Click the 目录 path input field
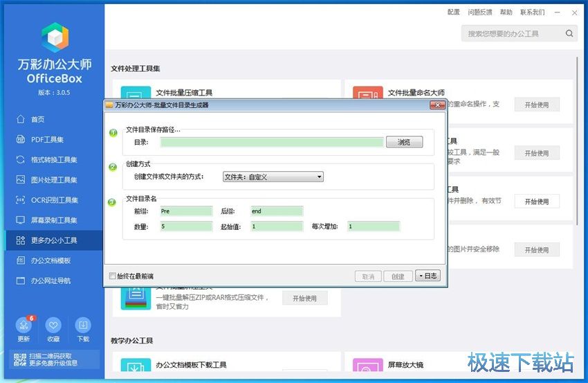The height and width of the screenshot is (383, 588). click(x=272, y=142)
